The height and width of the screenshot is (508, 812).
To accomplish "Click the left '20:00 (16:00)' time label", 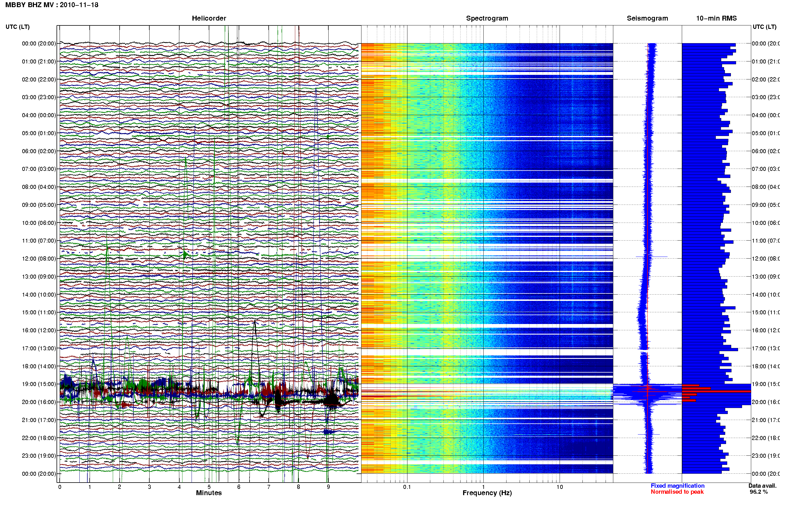I will click(39, 402).
